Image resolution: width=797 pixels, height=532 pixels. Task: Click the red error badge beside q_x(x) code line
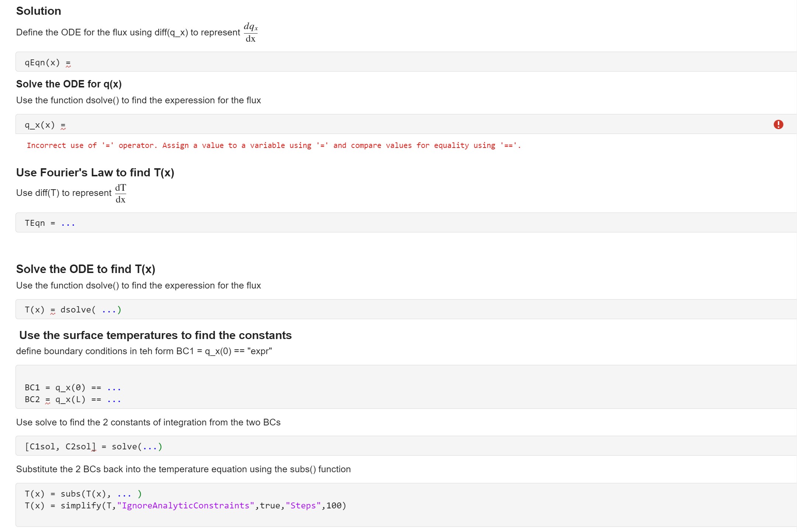(x=779, y=124)
